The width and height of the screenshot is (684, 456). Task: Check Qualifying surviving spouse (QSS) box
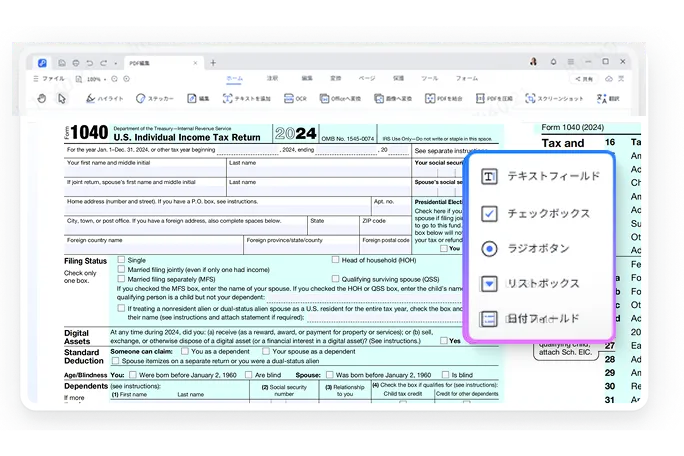(335, 278)
